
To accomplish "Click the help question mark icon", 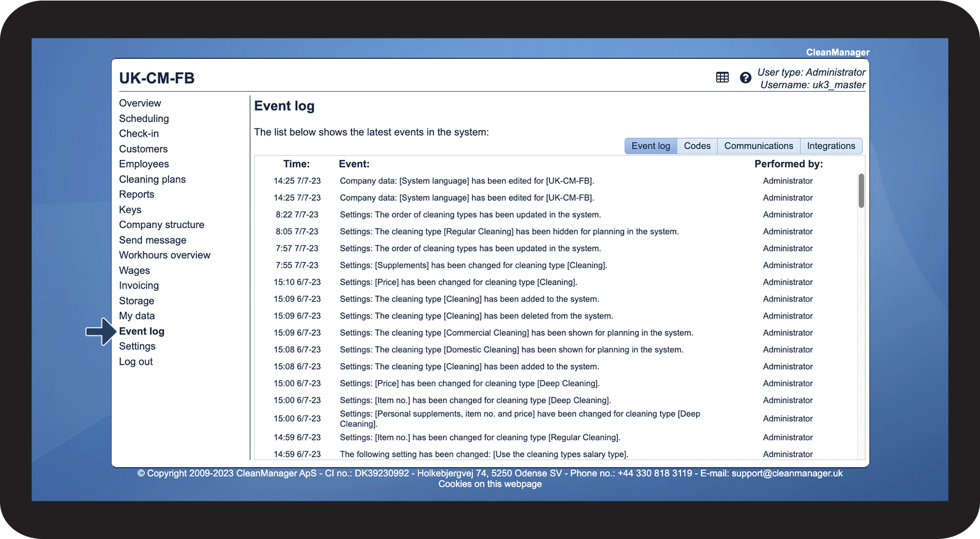I will [x=745, y=78].
